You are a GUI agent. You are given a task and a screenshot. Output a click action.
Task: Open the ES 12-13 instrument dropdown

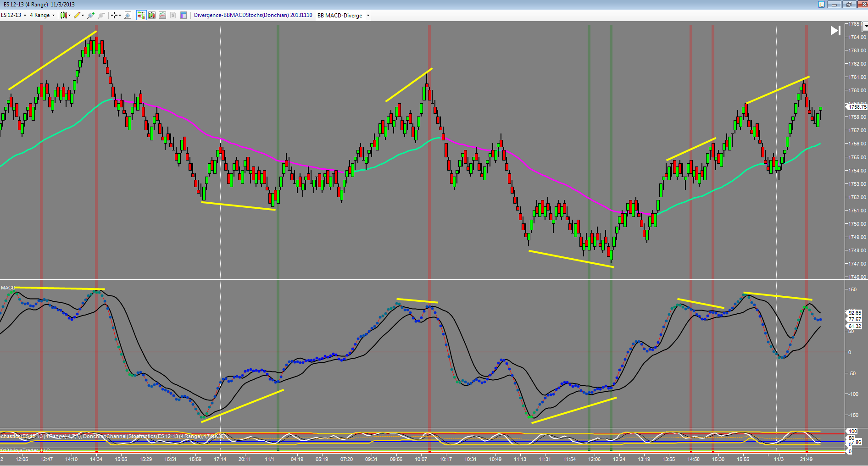click(14, 15)
